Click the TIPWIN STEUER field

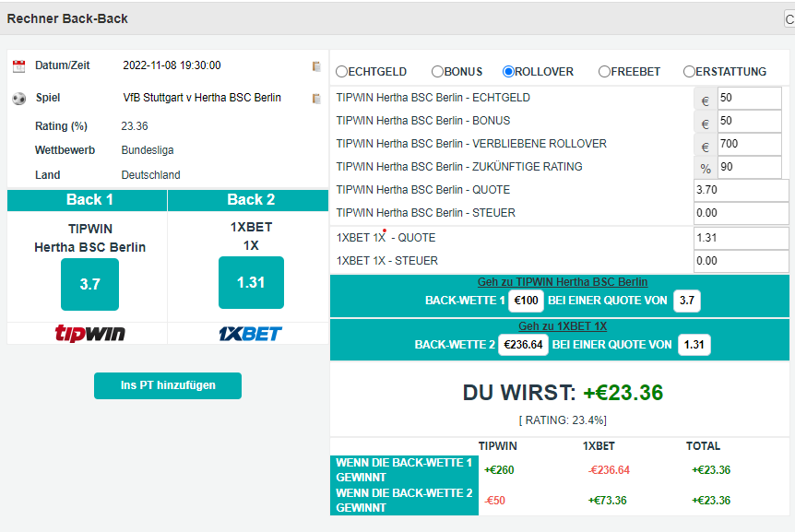[x=741, y=213]
